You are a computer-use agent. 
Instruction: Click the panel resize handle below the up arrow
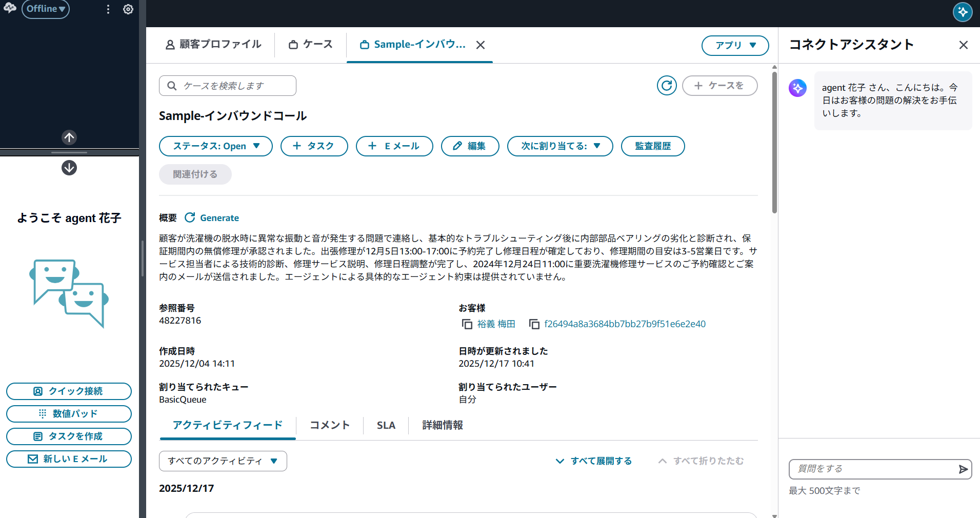[69, 152]
